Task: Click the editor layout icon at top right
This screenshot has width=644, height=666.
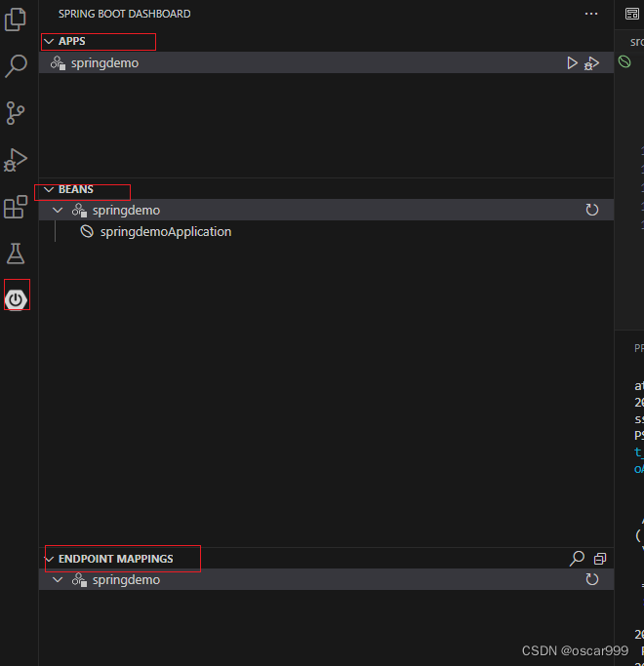Action: pyautogui.click(x=632, y=14)
